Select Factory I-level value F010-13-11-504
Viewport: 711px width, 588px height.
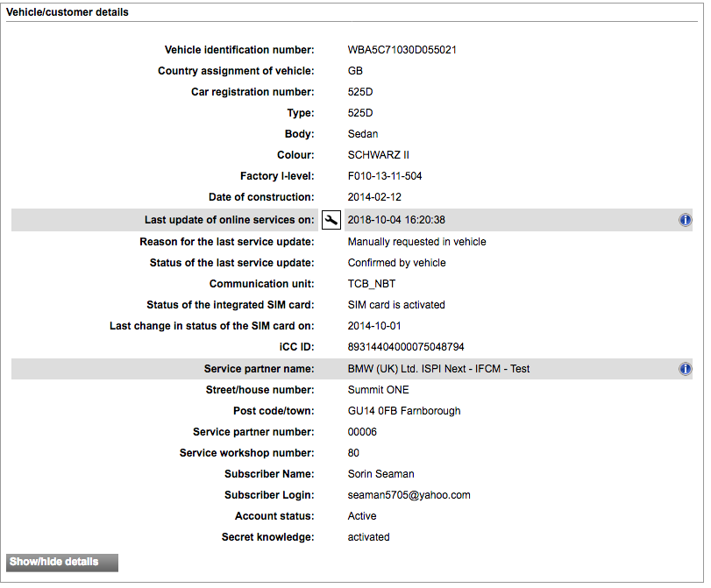coord(385,176)
